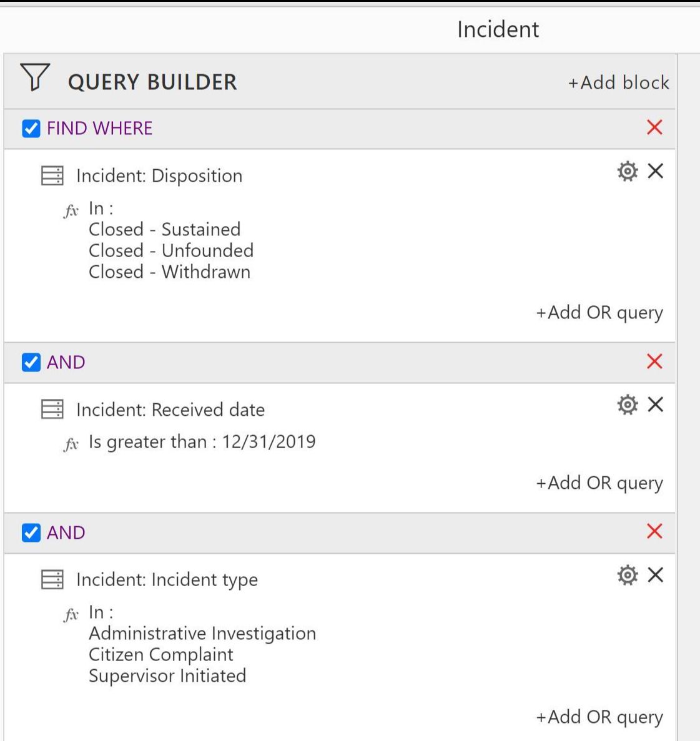The image size is (700, 741).
Task: Uncheck the FIND WHERE checkbox
Action: [31, 129]
